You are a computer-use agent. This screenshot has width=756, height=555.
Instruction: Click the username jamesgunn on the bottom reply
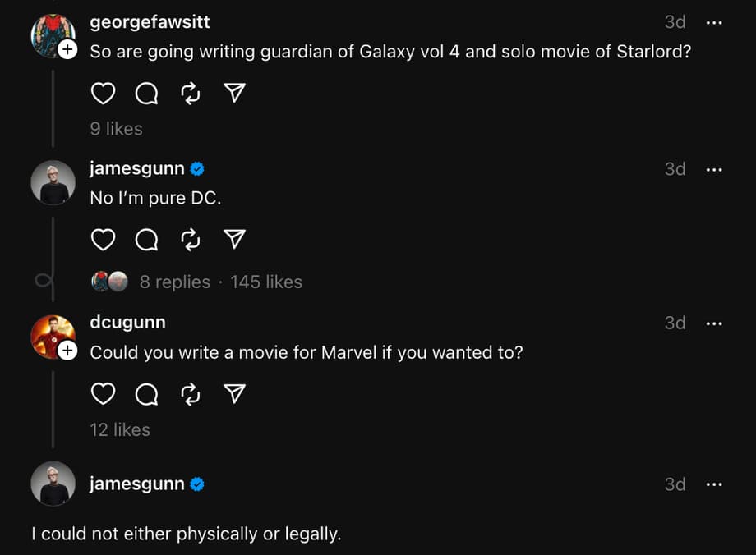click(136, 484)
